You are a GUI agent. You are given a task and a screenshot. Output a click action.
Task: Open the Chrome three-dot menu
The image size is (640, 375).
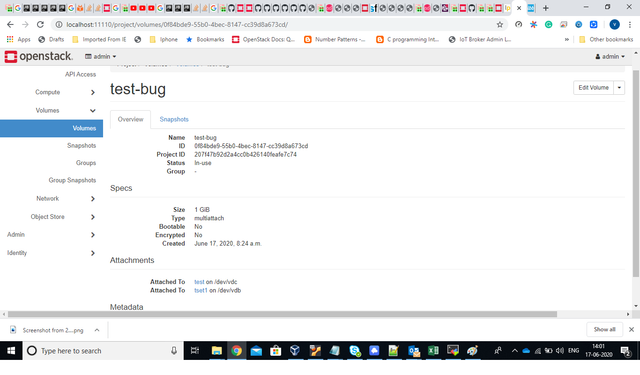click(630, 24)
